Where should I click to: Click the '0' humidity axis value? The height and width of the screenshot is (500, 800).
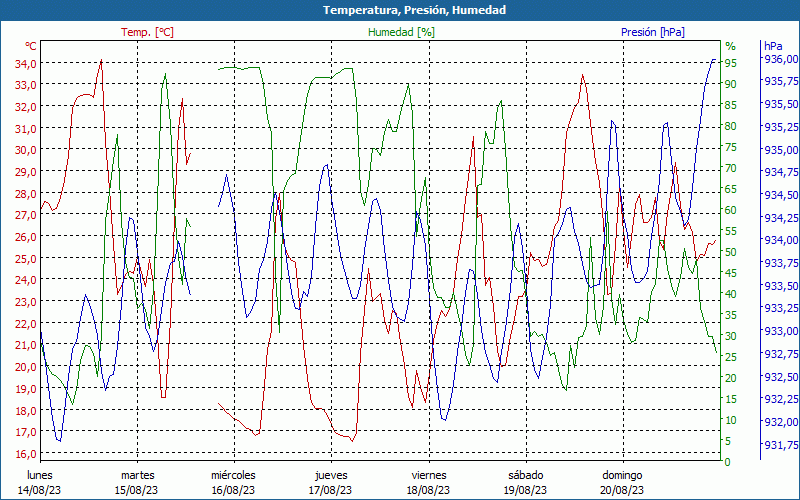tap(728, 462)
